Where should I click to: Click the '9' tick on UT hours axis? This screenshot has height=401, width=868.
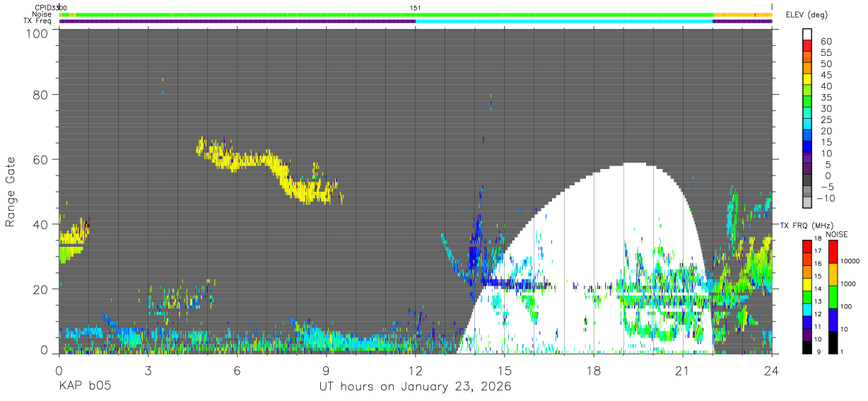tap(327, 370)
